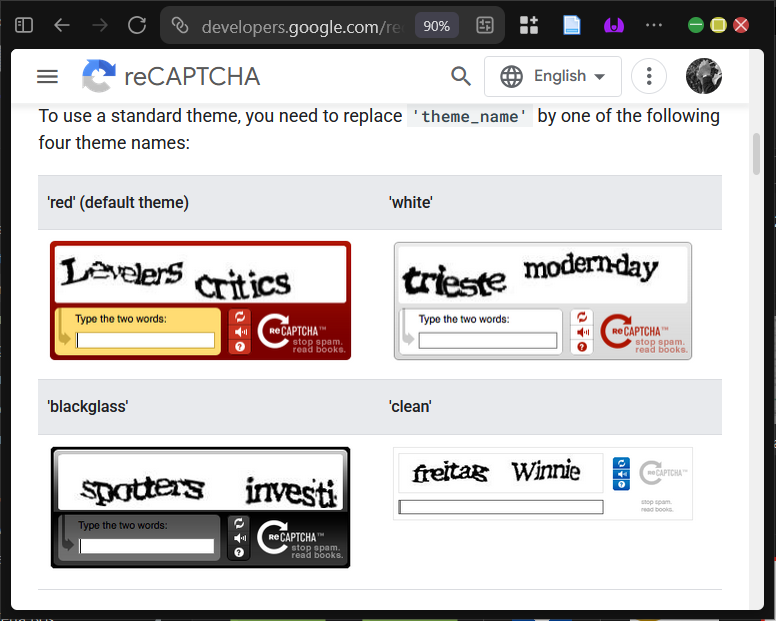Click the red theme Levelers critics image
This screenshot has height=621, width=776.
click(200, 274)
